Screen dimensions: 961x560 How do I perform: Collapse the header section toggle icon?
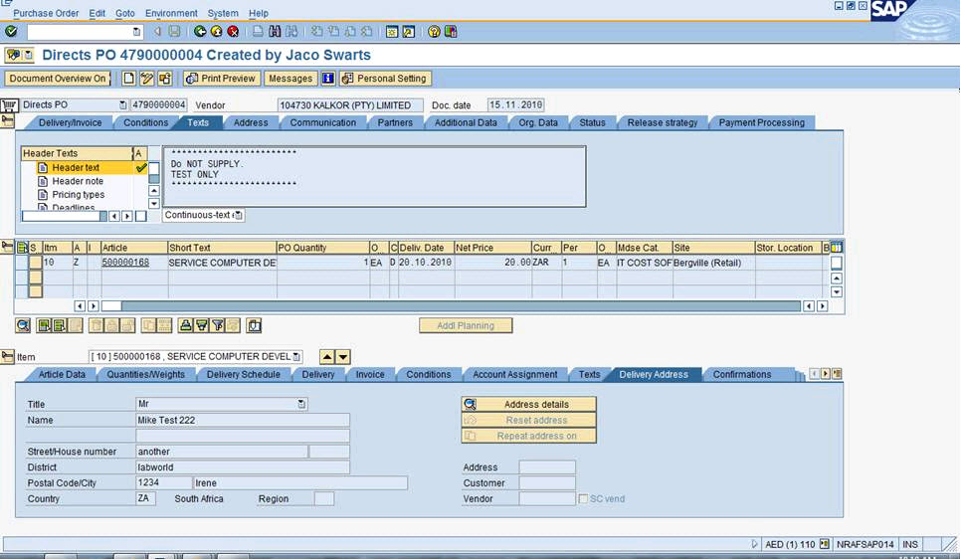[x=7, y=120]
